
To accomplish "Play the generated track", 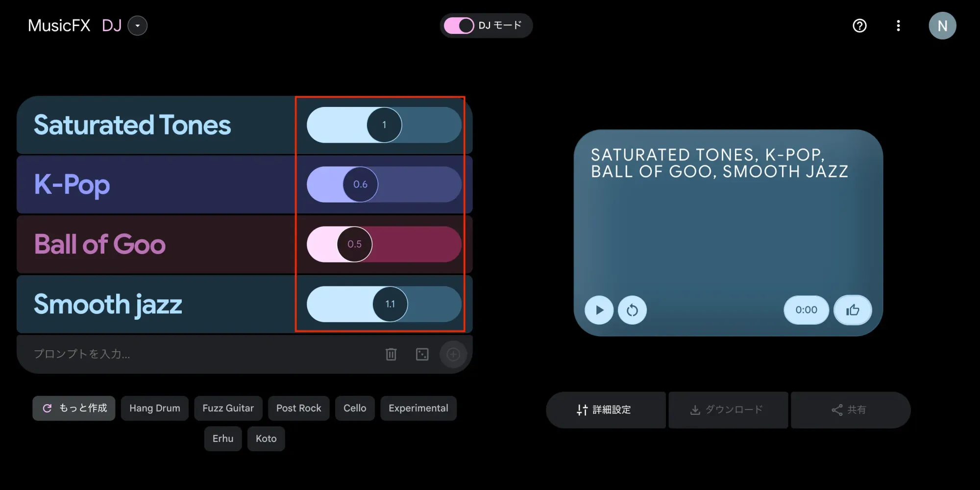I will [x=599, y=310].
